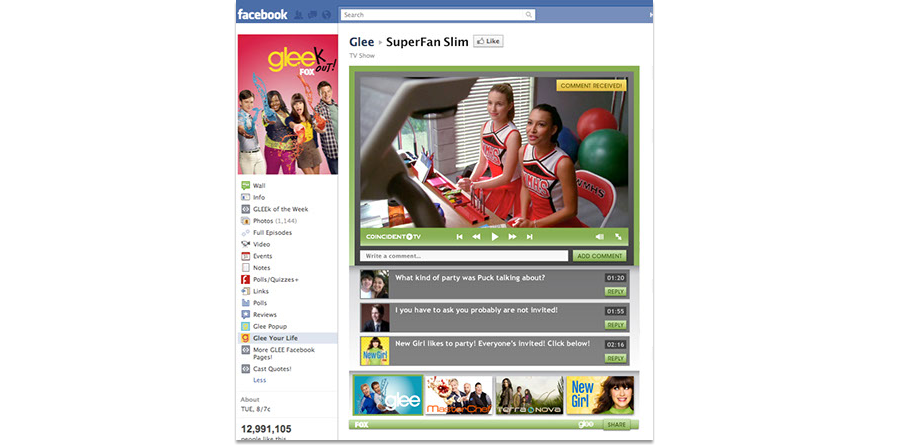Open Facebook notifications globe icon
The height and width of the screenshot is (445, 920).
326,15
